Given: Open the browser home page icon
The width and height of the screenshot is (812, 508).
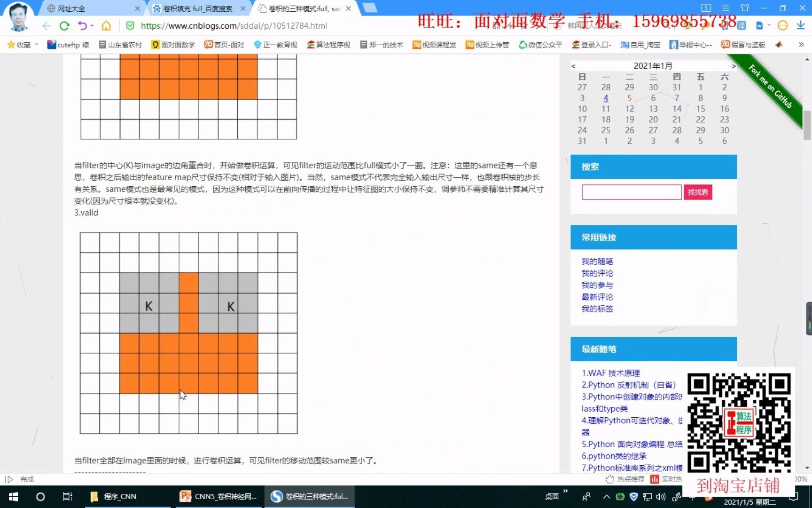Looking at the screenshot, I should [106, 25].
